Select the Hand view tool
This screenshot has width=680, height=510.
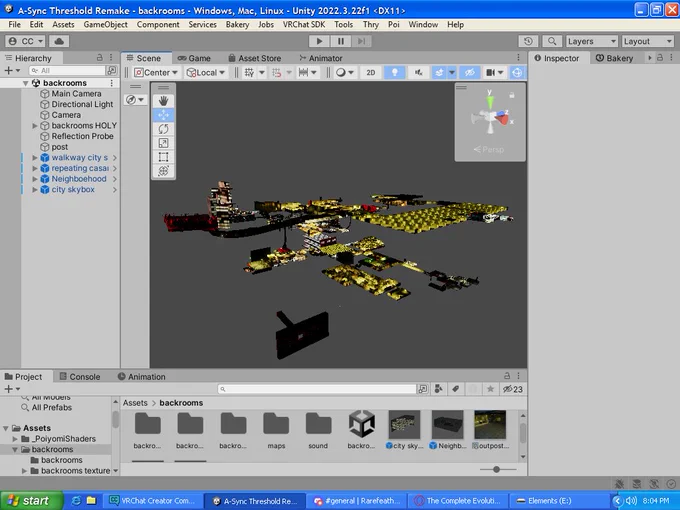[163, 101]
